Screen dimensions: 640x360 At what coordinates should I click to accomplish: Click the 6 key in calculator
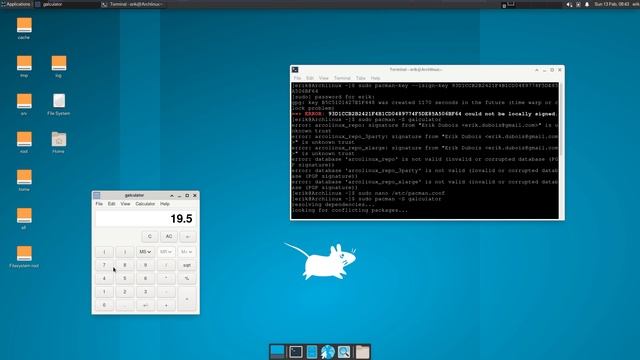(x=145, y=278)
